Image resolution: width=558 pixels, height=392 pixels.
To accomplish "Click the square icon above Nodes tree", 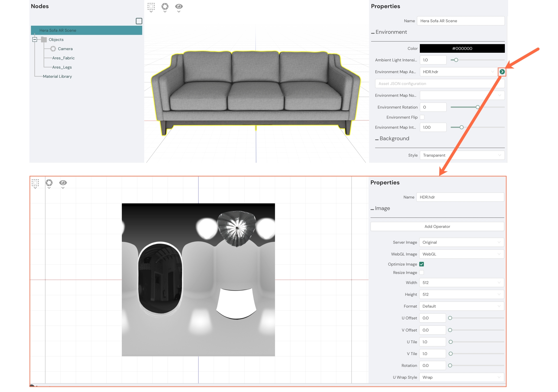I will [139, 21].
